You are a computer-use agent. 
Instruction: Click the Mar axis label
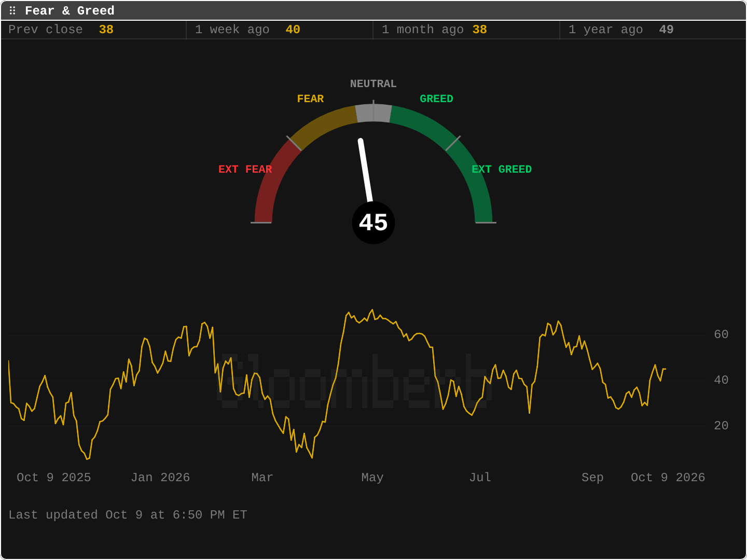(x=262, y=478)
